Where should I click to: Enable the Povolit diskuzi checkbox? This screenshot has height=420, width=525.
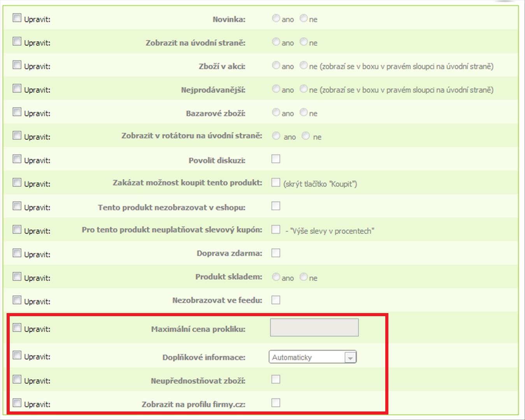click(276, 159)
